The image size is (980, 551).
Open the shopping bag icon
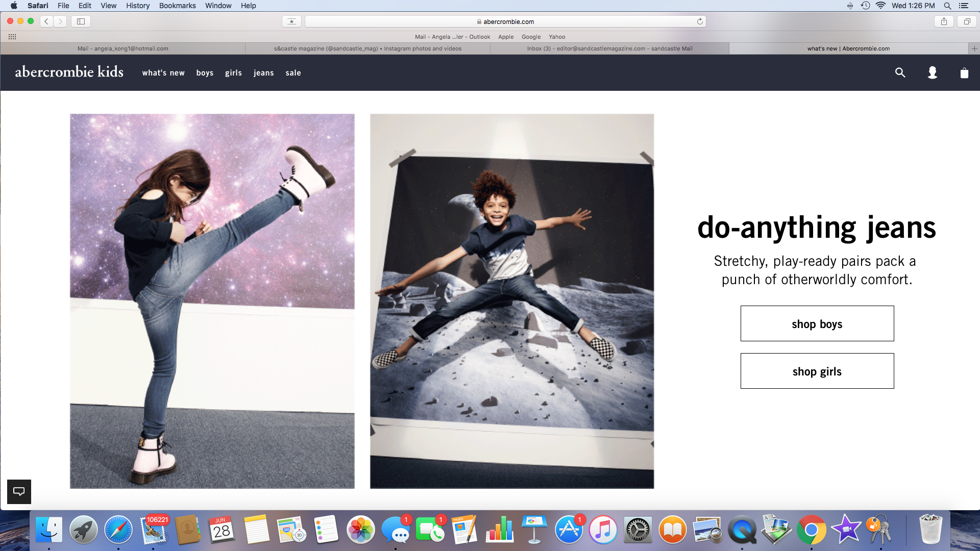pyautogui.click(x=964, y=72)
